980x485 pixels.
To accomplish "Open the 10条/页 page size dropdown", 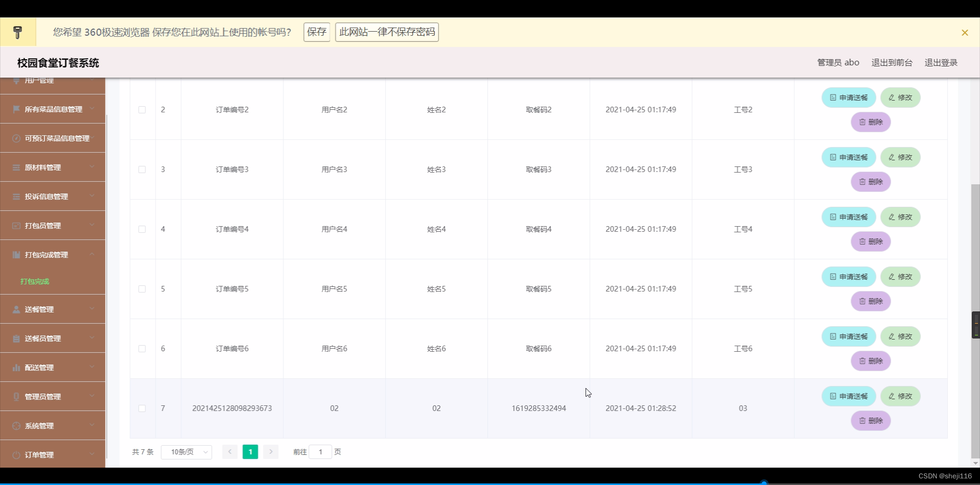I will pos(186,452).
